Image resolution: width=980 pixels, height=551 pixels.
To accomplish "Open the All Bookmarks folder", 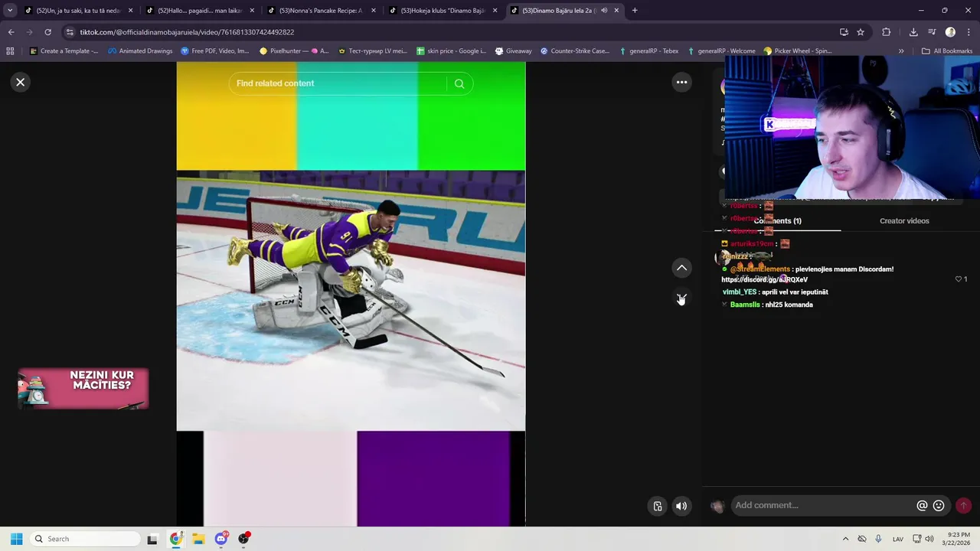I will (947, 51).
